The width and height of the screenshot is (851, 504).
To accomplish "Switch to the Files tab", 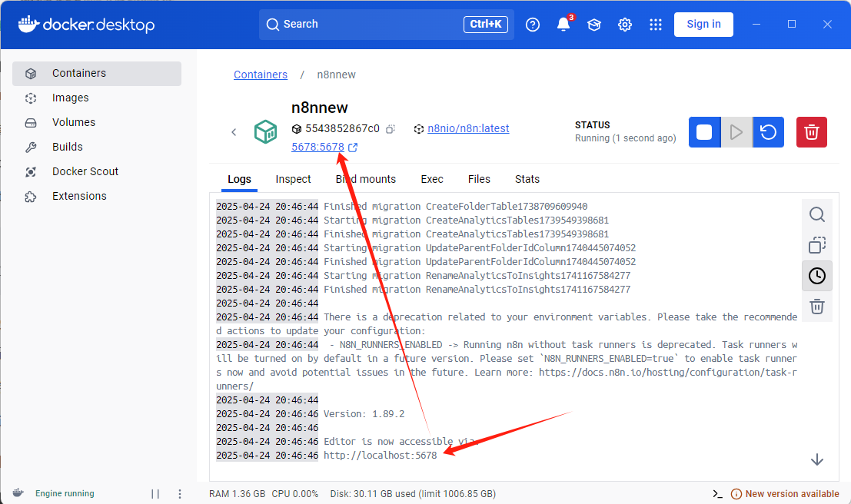I will pyautogui.click(x=479, y=179).
